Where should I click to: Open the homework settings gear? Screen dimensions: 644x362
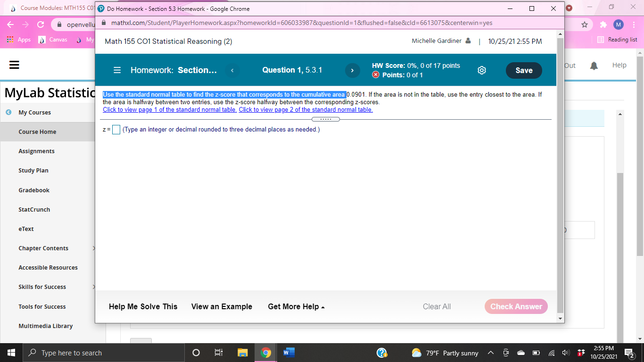[481, 70]
